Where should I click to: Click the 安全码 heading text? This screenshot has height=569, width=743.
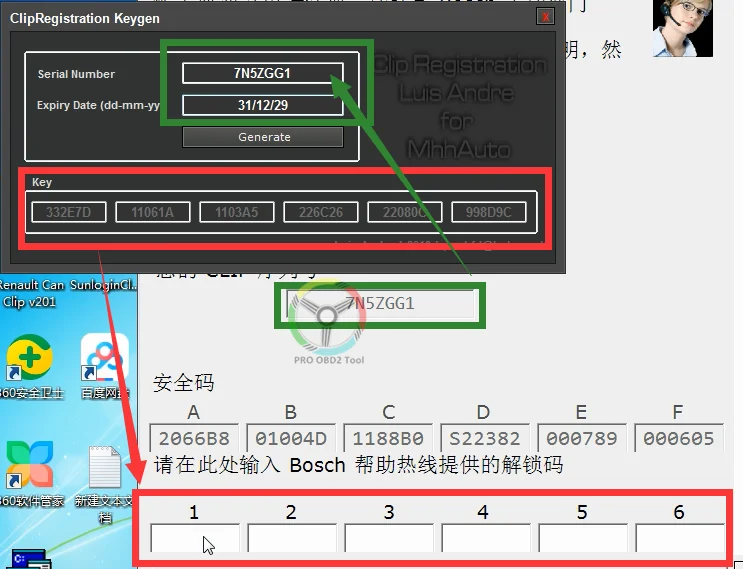tap(183, 383)
